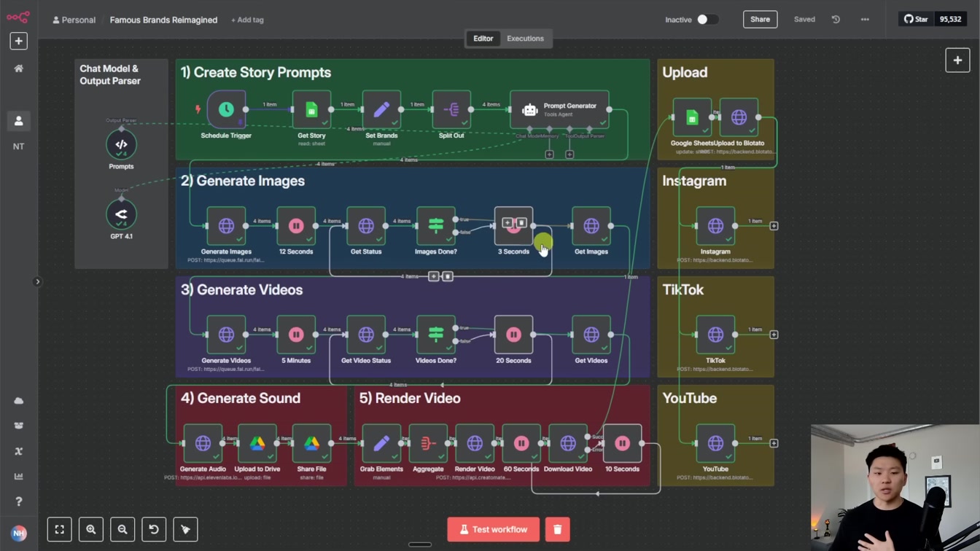Open the Share File drive node
Image resolution: width=980 pixels, height=551 pixels.
311,443
